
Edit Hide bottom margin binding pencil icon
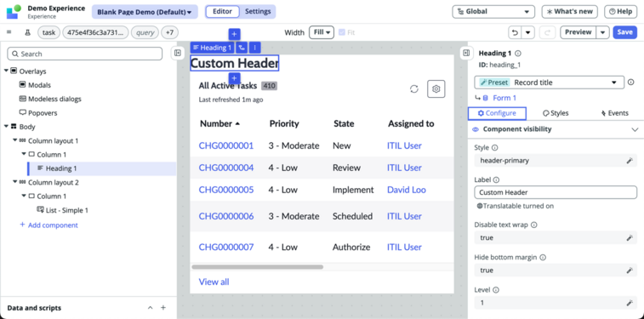tap(630, 271)
